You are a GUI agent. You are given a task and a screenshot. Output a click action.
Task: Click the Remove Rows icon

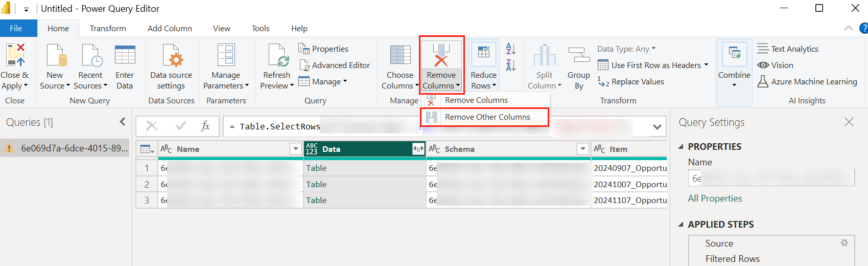[x=483, y=54]
